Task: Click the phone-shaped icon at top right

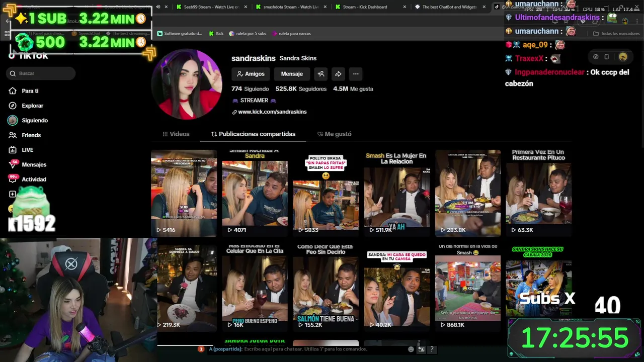Action: 606,57
